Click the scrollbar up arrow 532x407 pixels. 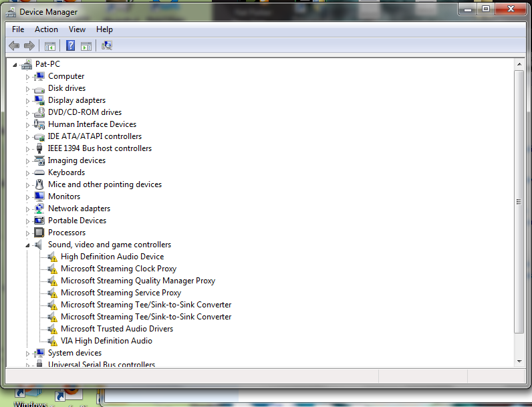click(519, 64)
